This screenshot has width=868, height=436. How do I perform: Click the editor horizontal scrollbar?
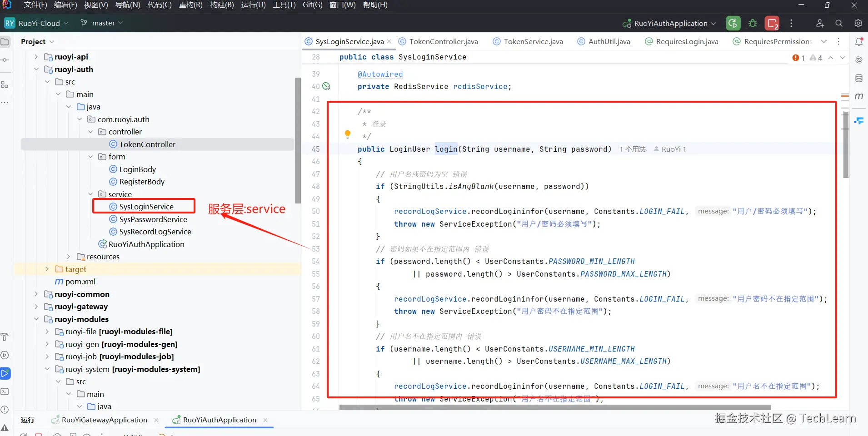click(x=555, y=407)
